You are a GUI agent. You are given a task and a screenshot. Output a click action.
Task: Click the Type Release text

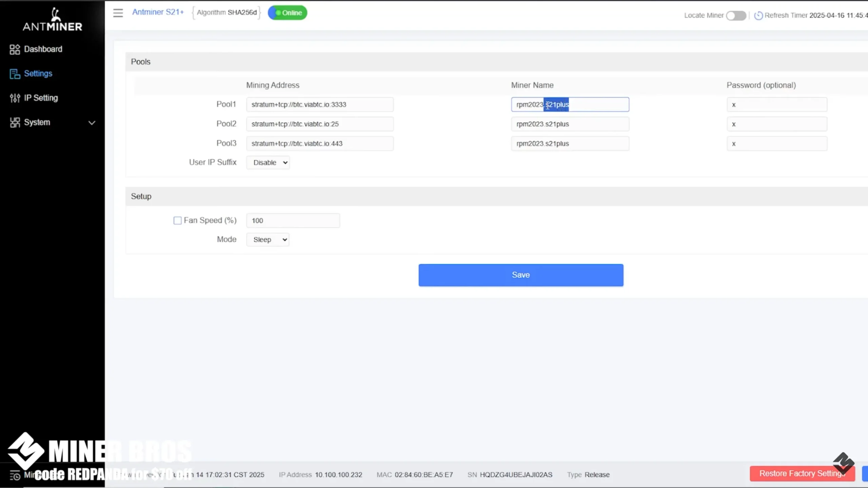coord(588,475)
